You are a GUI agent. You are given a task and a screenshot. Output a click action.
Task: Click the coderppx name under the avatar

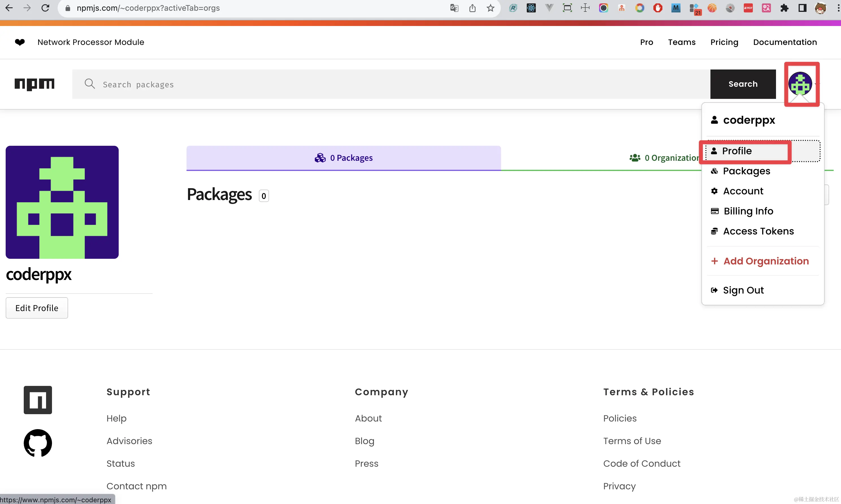[39, 274]
